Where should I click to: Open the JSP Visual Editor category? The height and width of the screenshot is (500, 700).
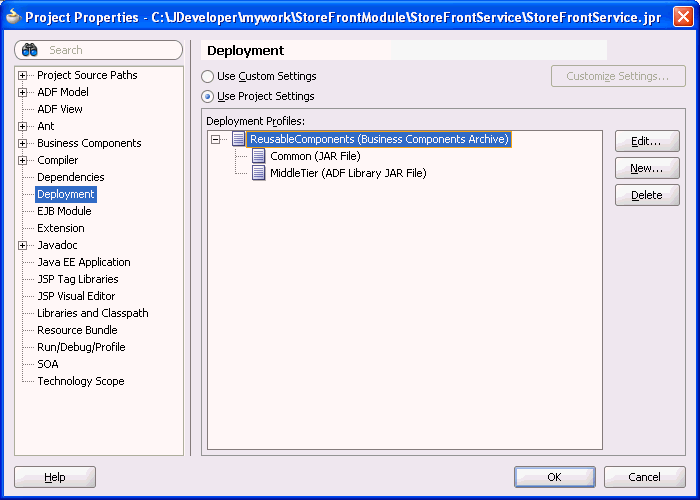(76, 296)
